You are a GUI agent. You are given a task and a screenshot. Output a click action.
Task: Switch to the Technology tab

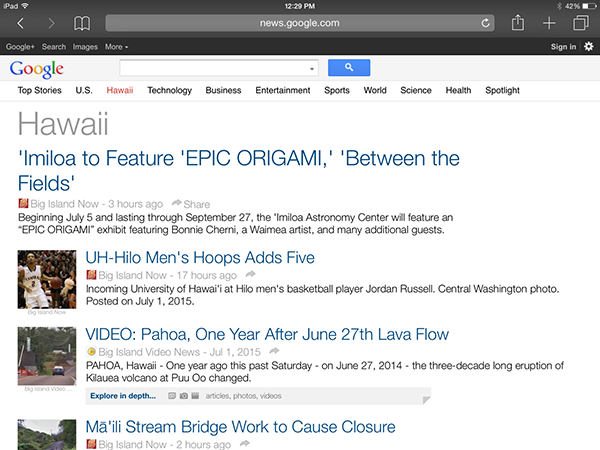coord(170,90)
